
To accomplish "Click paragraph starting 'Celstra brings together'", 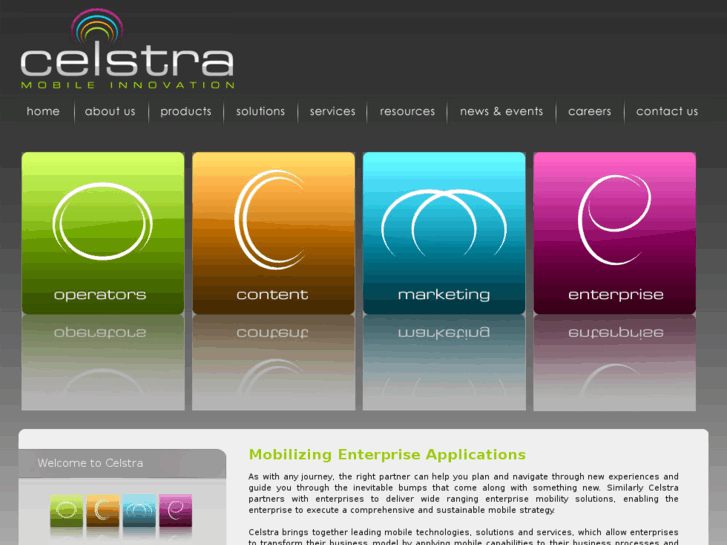I will 463,536.
